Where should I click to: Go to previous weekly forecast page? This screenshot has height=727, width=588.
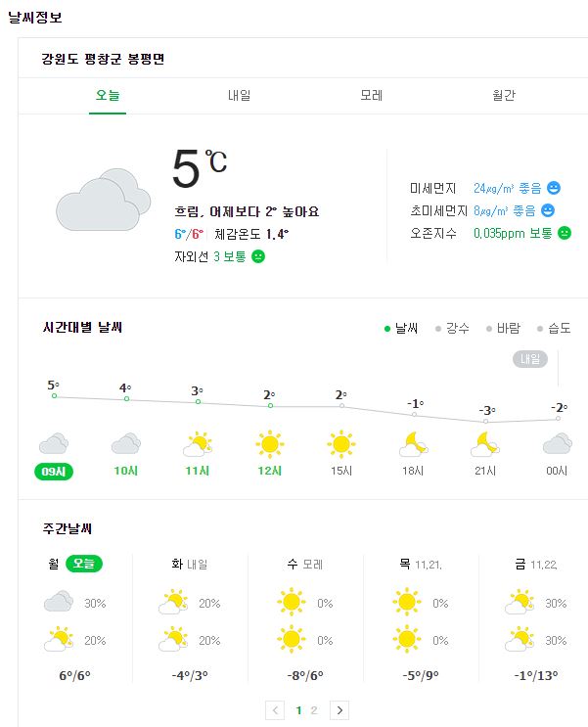click(276, 710)
